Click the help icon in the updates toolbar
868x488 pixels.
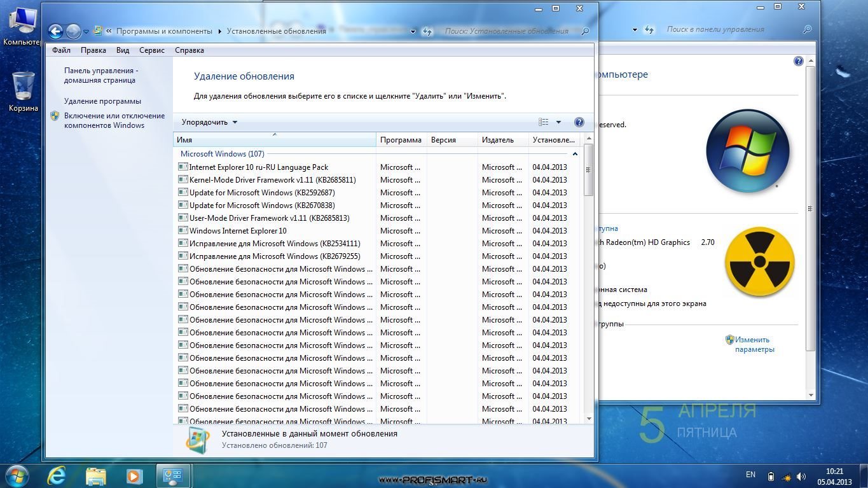point(579,122)
